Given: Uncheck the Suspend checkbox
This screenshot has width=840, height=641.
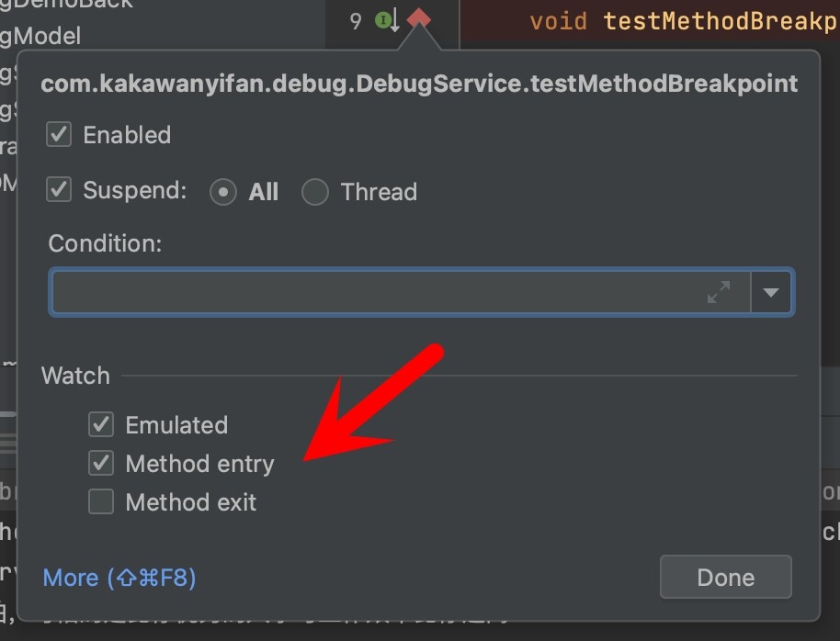Looking at the screenshot, I should pyautogui.click(x=59, y=191).
